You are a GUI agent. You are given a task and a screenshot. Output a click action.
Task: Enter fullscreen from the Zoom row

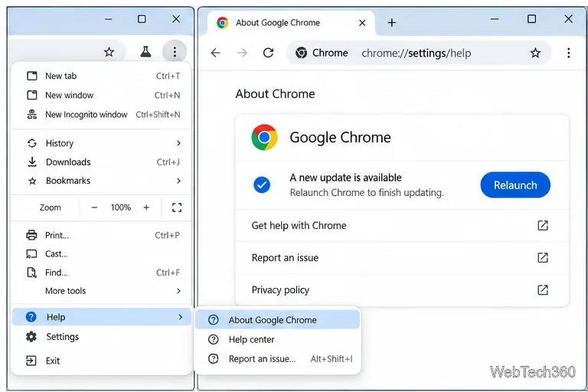pyautogui.click(x=177, y=207)
